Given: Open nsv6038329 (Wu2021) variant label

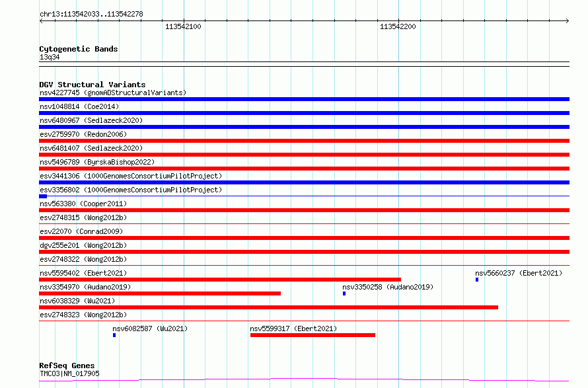Looking at the screenshot, I should click(x=77, y=301).
